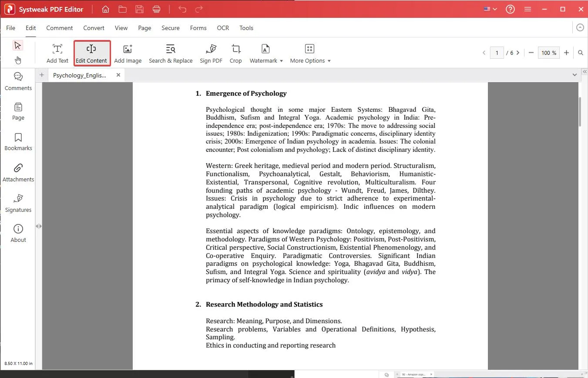The image size is (588, 378).
Task: Zoom in with the plus button
Action: click(566, 53)
